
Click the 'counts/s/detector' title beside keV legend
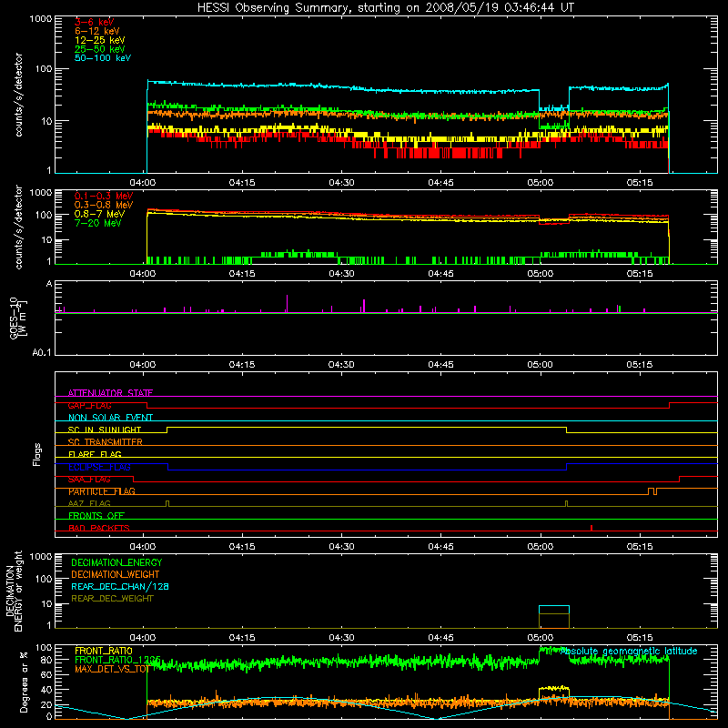[18, 95]
